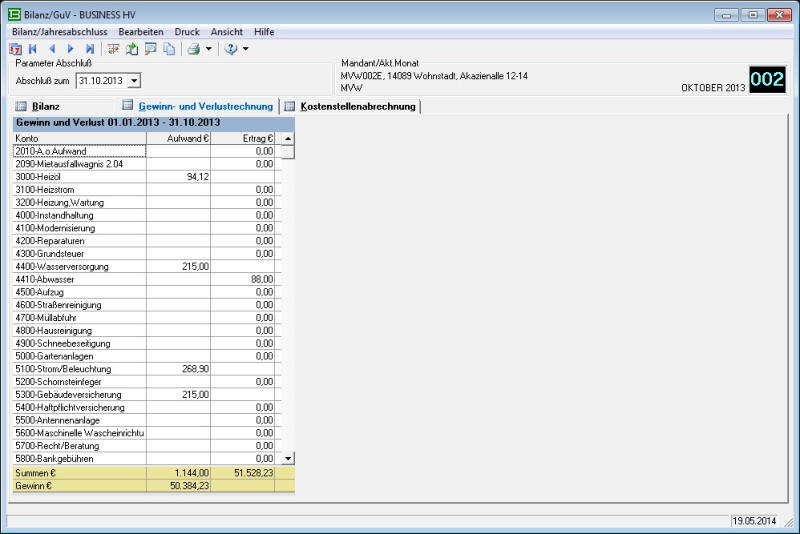Screen dimensions: 800x534
Task: Click the calendar icon in the toolbar
Action: [x=15, y=48]
